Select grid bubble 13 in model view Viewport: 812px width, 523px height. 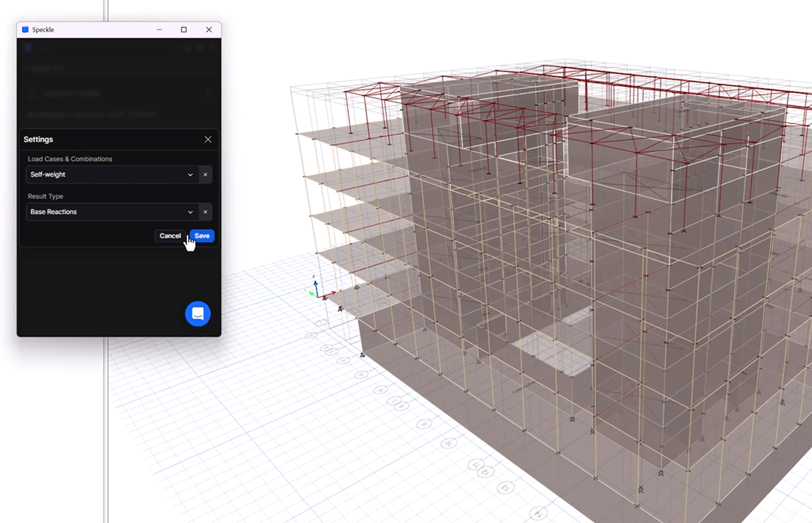point(505,488)
